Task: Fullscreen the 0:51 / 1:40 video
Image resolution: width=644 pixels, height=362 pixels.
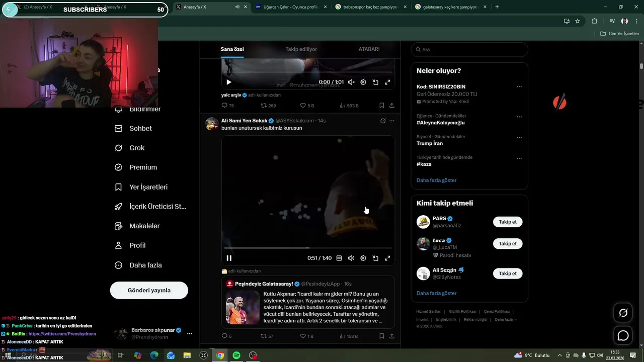Action: (x=387, y=258)
